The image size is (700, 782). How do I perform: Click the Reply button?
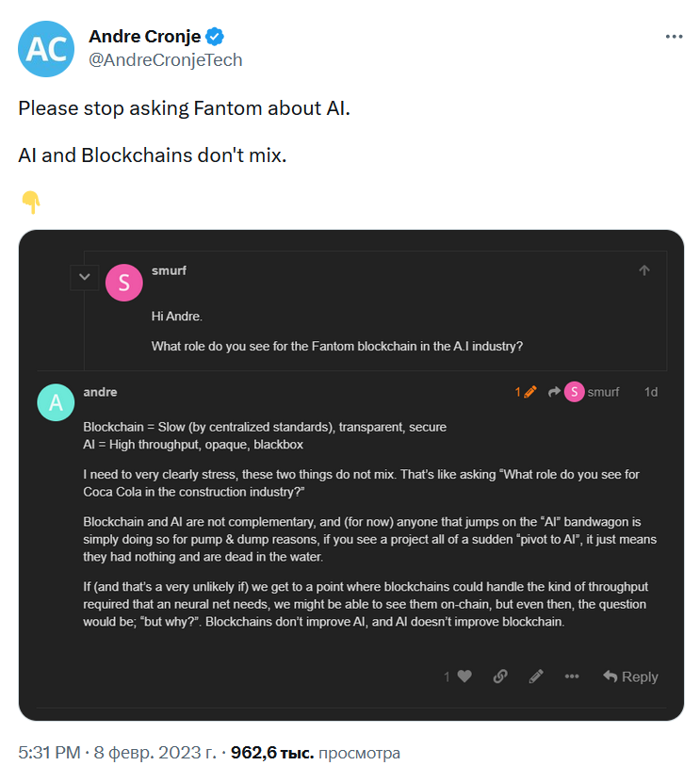[x=630, y=676]
